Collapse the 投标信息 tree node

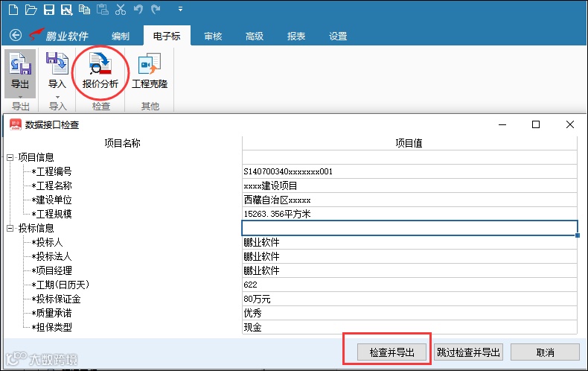(10, 228)
